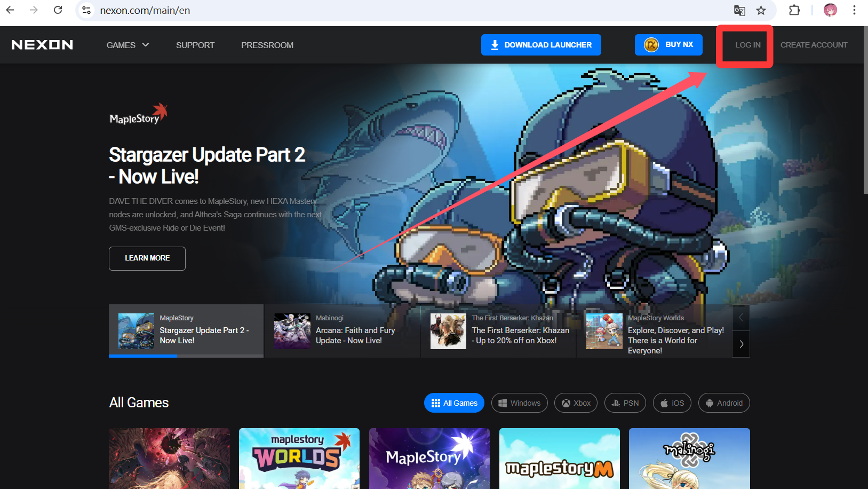Image resolution: width=868 pixels, height=489 pixels.
Task: Click the page vertical scrollbar
Action: tap(865, 128)
